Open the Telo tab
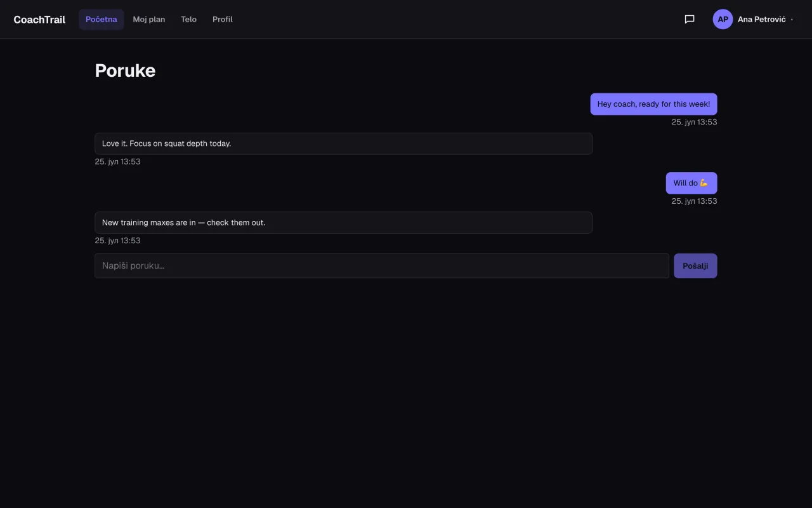The width and height of the screenshot is (812, 508). coord(188,19)
